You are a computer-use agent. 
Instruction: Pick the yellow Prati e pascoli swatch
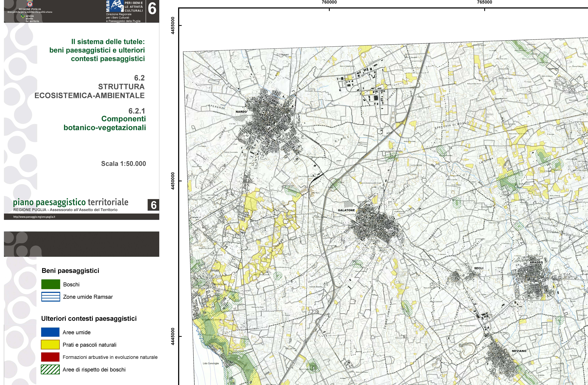point(50,344)
